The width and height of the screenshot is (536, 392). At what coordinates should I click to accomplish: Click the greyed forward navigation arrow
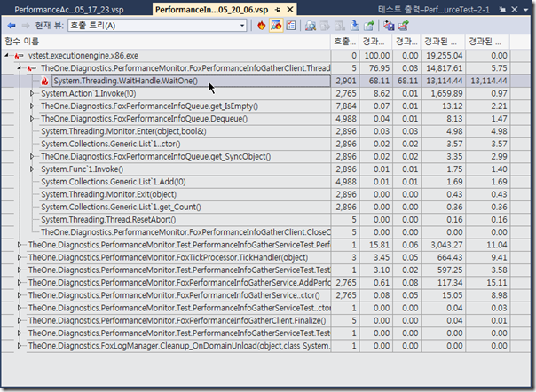(x=26, y=26)
